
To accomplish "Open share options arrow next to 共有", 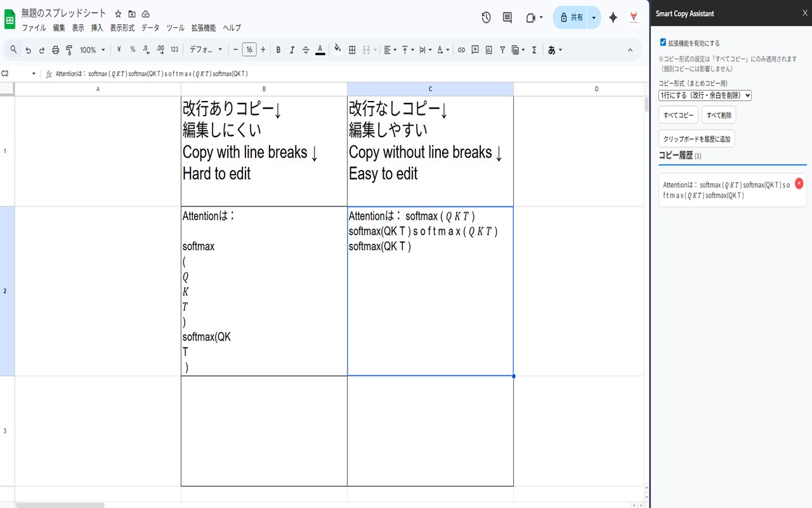I will tap(594, 18).
